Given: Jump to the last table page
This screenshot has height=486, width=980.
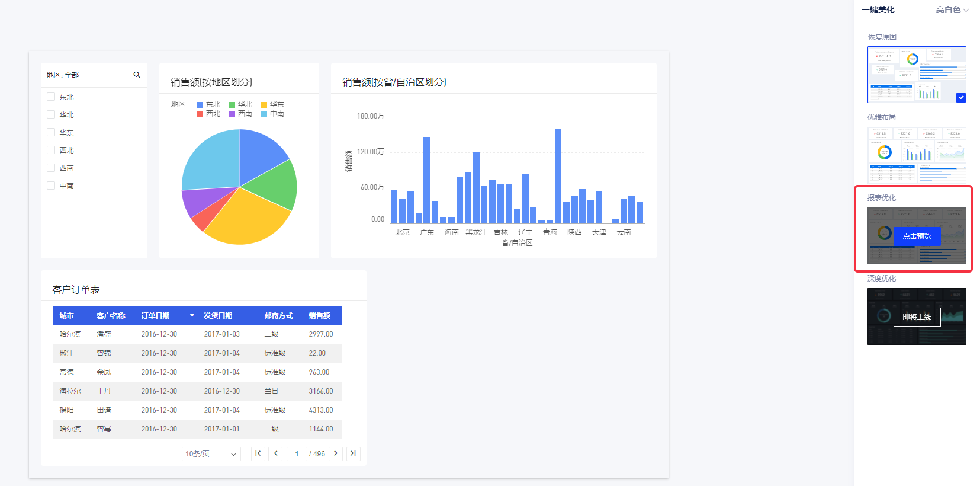Looking at the screenshot, I should pyautogui.click(x=353, y=453).
